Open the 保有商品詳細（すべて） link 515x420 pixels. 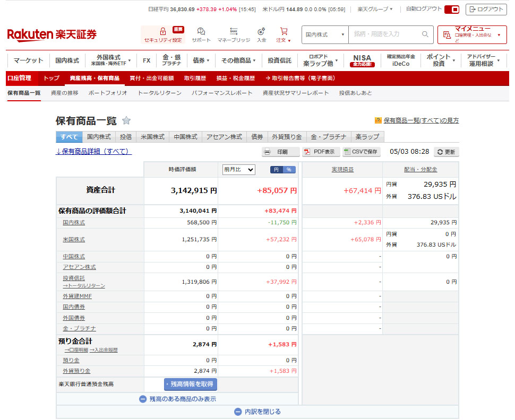[93, 152]
